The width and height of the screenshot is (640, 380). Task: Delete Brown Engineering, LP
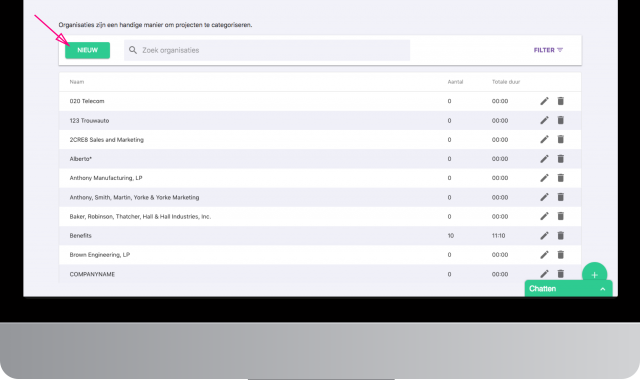coord(561,254)
